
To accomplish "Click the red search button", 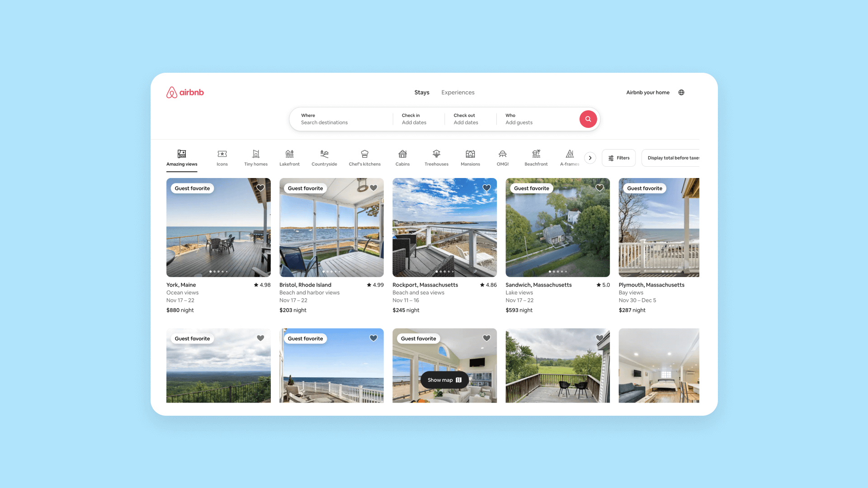I will (x=588, y=119).
